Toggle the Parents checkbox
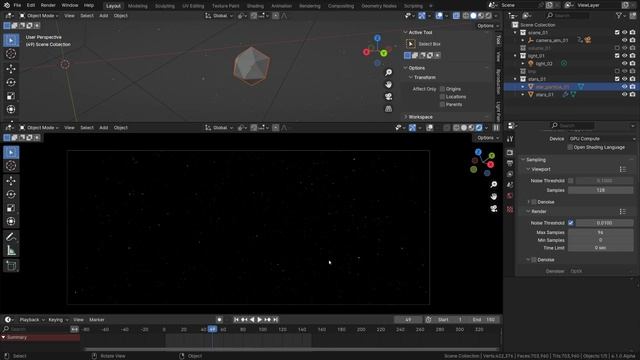 coord(442,104)
